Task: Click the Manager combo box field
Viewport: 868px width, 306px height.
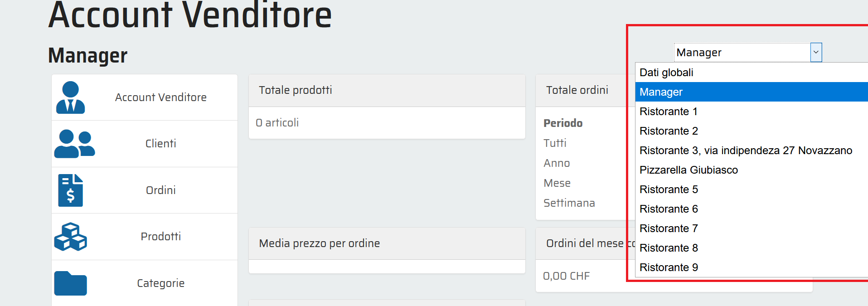Action: point(742,53)
